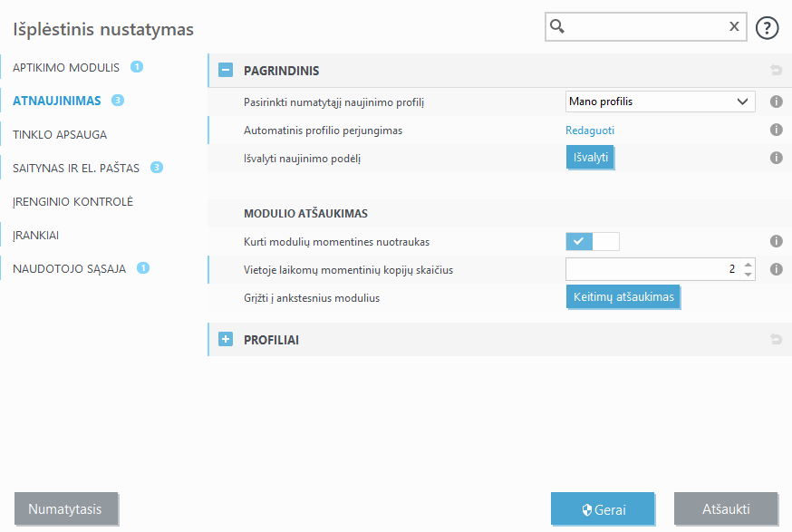Open the Mano profilis dropdown
This screenshot has height=532, width=792.
point(660,102)
